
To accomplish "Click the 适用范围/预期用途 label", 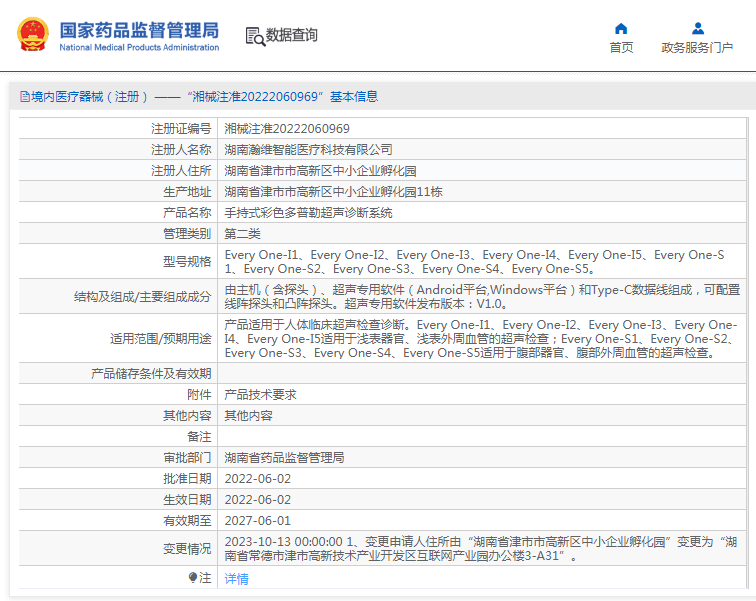I will [161, 339].
